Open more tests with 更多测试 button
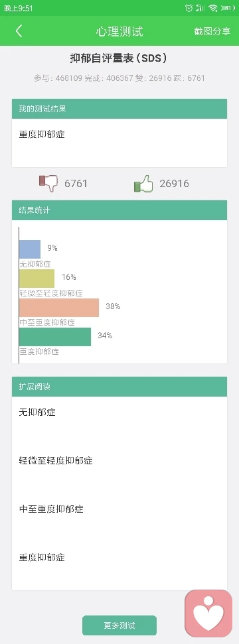Screen dimensions: 239x644 point(119,625)
